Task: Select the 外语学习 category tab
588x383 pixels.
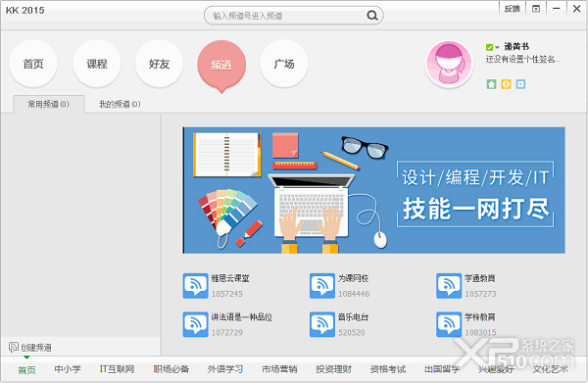Action: click(x=225, y=369)
